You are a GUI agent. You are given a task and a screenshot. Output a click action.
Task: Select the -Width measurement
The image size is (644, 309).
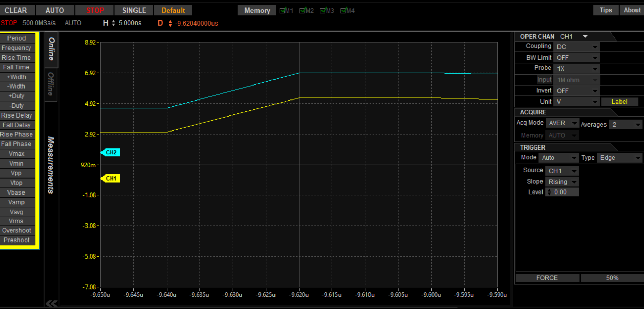[x=17, y=86]
